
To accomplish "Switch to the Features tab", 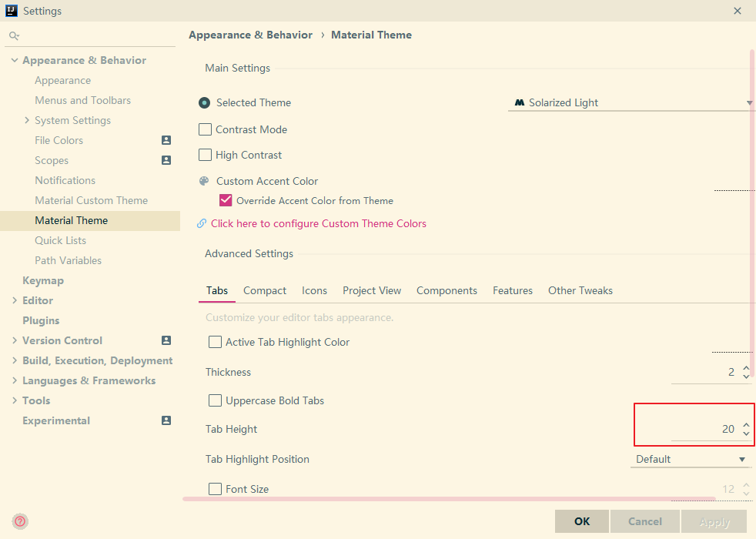I will pyautogui.click(x=513, y=291).
